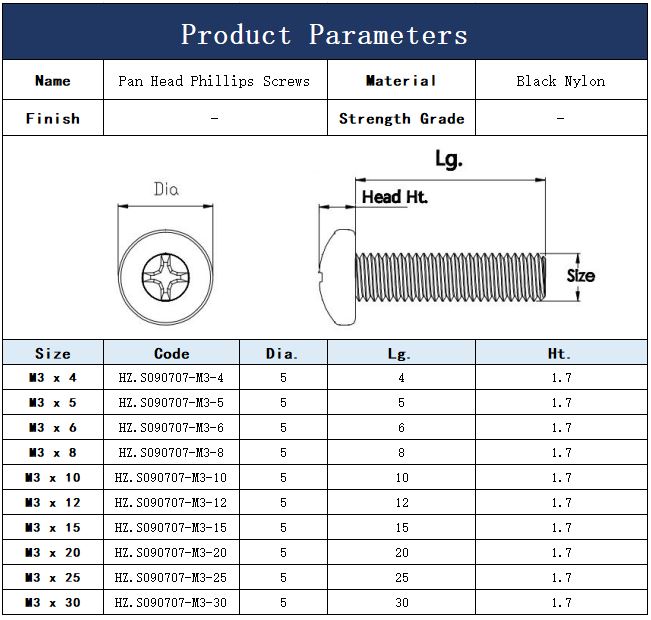Click the 'Lg.' dimension label in drawing

449,160
